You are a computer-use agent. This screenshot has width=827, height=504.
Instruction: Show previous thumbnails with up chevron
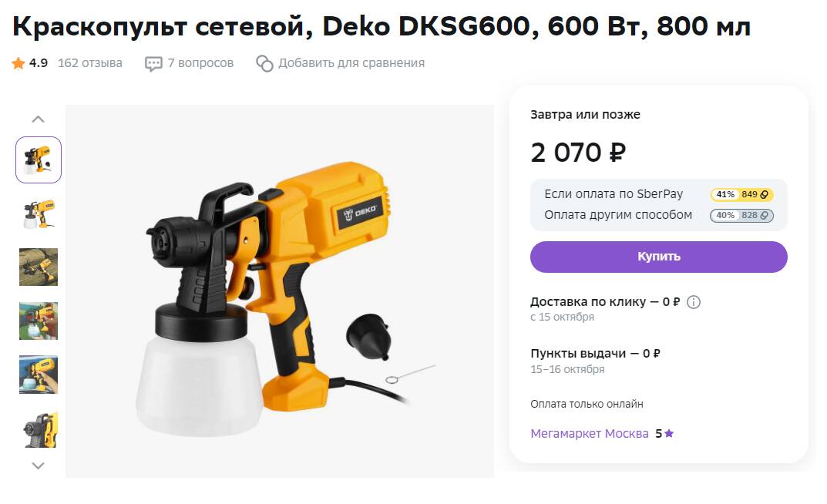(38, 119)
